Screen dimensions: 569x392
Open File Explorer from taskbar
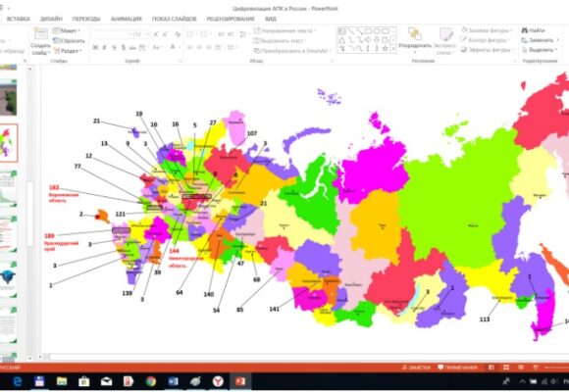(x=62, y=381)
